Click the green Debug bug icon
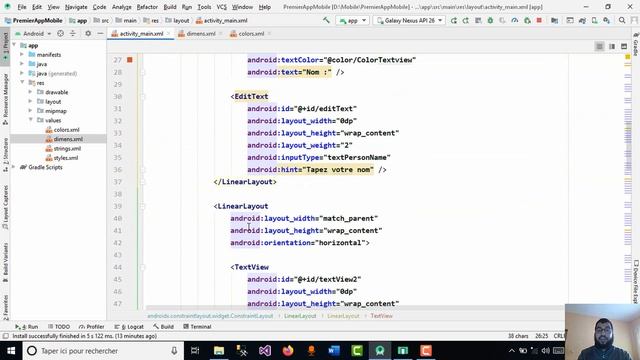The height and width of the screenshot is (360, 640). [490, 20]
